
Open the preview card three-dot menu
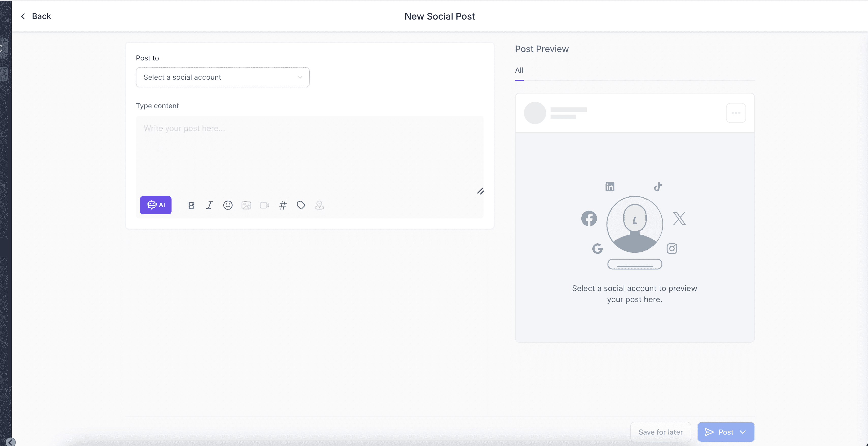coord(736,113)
